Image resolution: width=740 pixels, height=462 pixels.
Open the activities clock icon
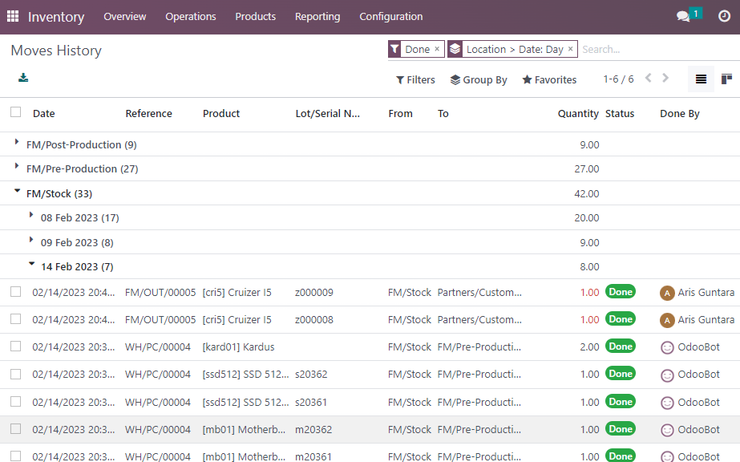(724, 17)
